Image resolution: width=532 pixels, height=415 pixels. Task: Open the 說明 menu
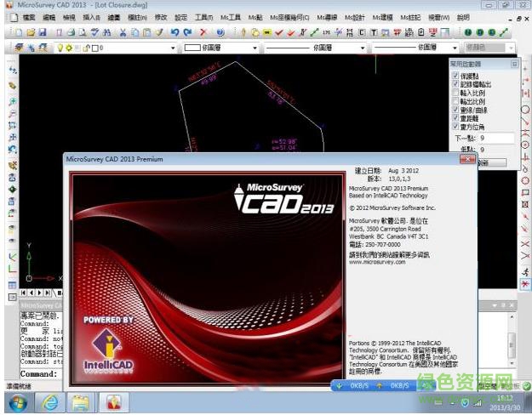[487, 16]
